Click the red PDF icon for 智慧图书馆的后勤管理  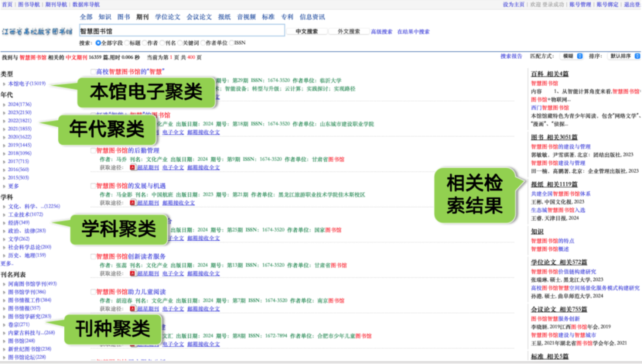coord(133,168)
